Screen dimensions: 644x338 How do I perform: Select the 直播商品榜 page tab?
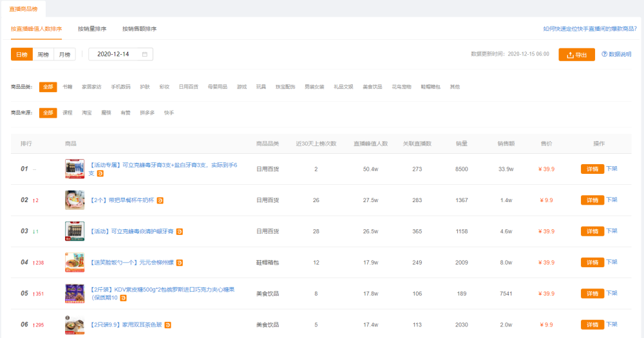tap(23, 8)
